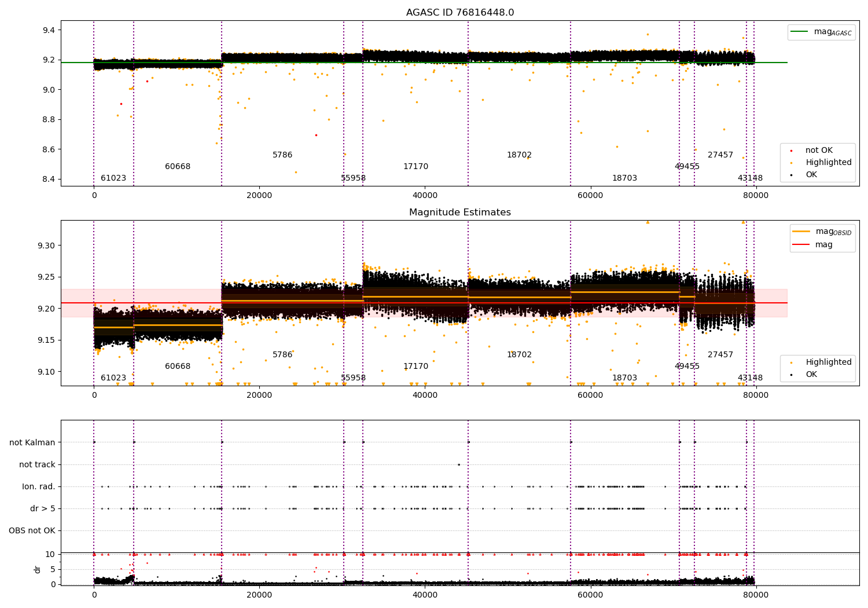Click 'Highlighted' in Magnitude Estimates legend
Viewport: 868px width, 608px height.
point(828,362)
